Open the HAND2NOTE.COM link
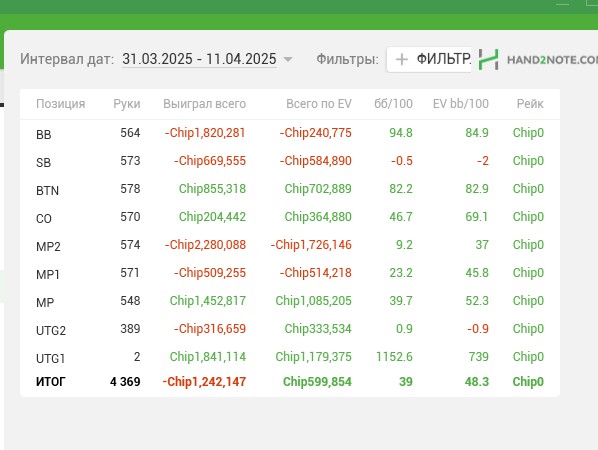The height and width of the screenshot is (450, 598). point(552,60)
